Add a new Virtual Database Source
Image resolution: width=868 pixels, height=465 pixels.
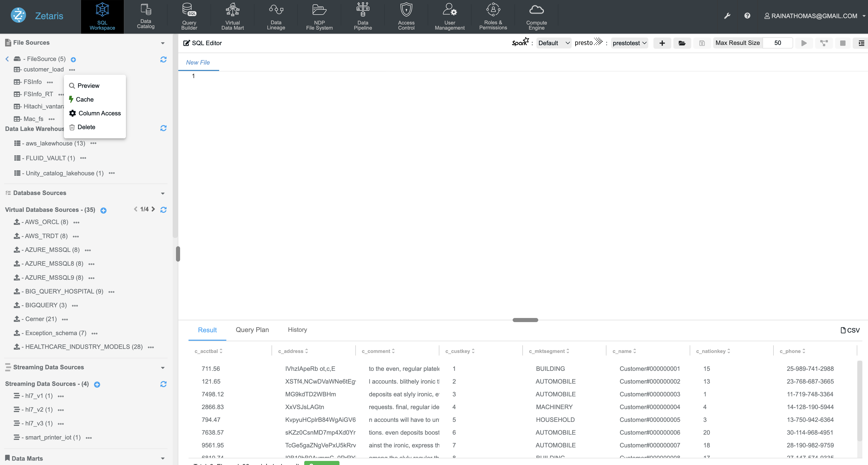(x=103, y=211)
